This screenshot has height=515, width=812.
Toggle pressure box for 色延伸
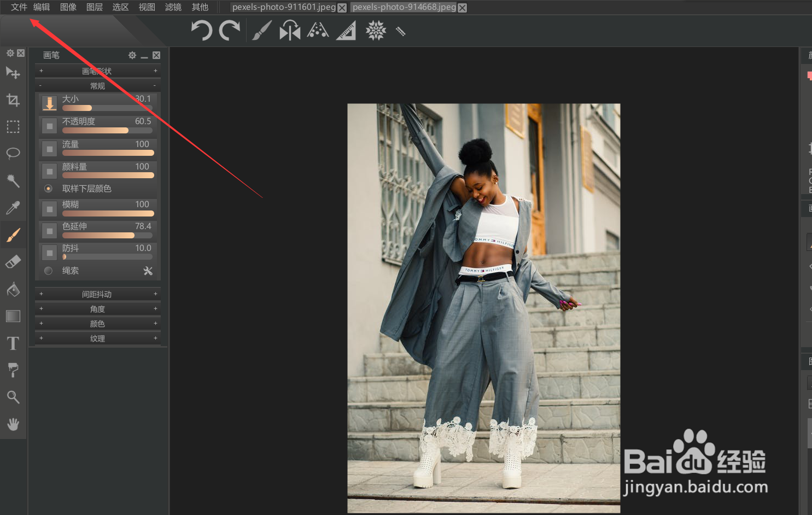click(49, 231)
